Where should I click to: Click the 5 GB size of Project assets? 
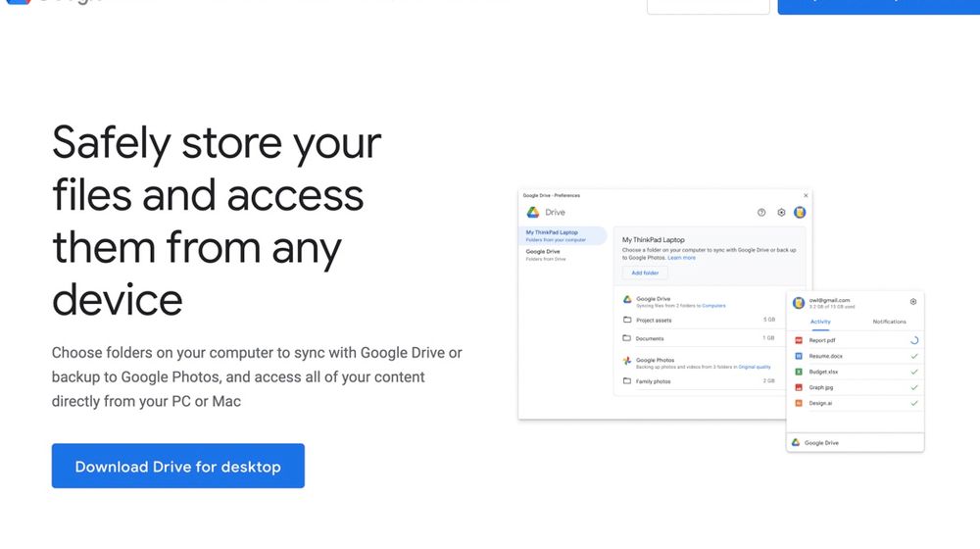pyautogui.click(x=768, y=320)
